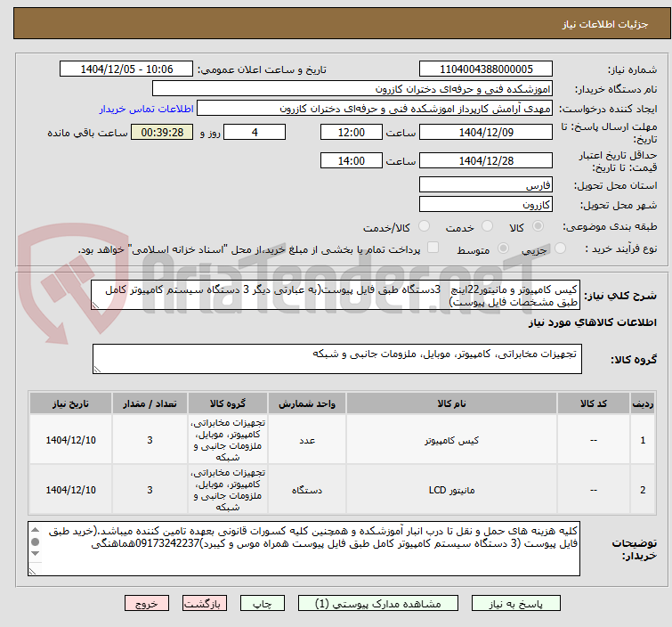Viewport: 672px width, 627px height.
Task: Click price validity time 14:00
Action: click(x=351, y=160)
